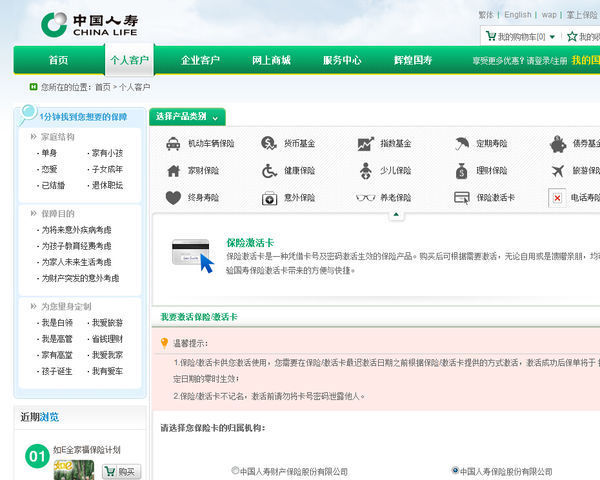Image resolution: width=600 pixels, height=480 pixels.
Task: Click the 我有爱车 link
Action: click(x=107, y=371)
